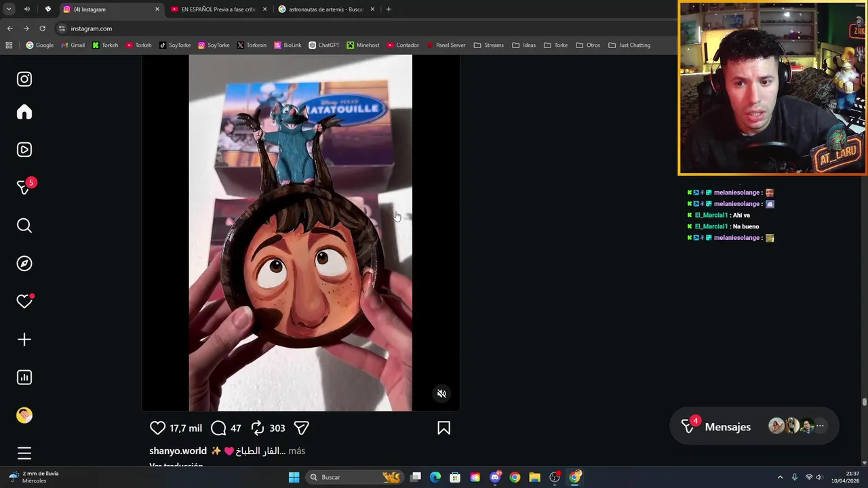Close the astronautas de artemis tab
Screen dimensions: 868x488
point(373,9)
